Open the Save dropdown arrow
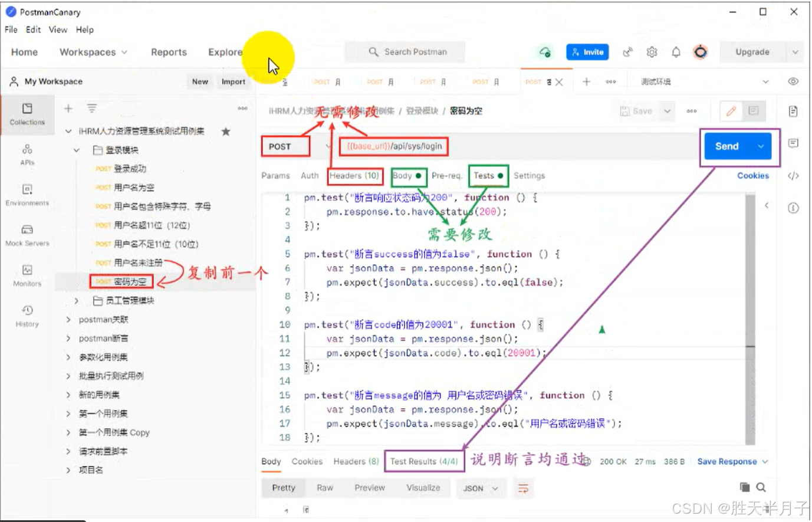The image size is (812, 522). (667, 111)
